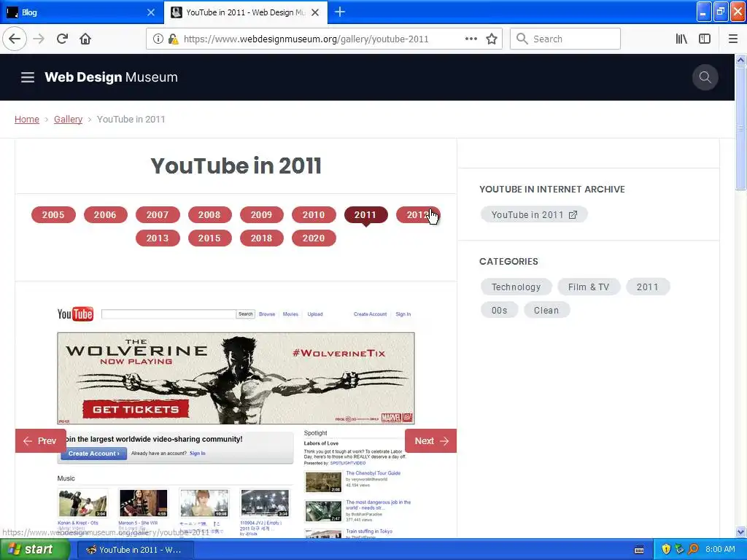Screen dimensions: 747x560
Task: Select the 2018 year pill
Action: [262, 238]
